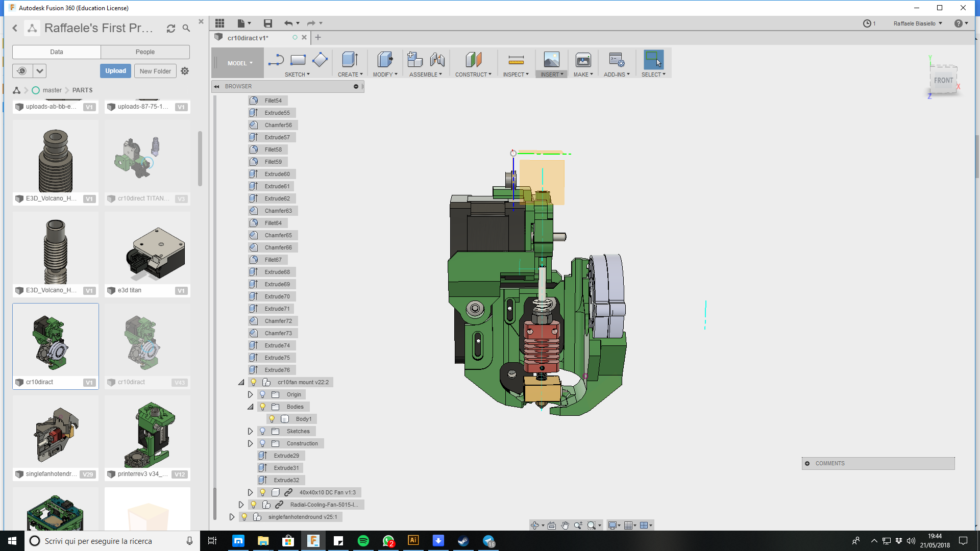This screenshot has height=551, width=980.
Task: Toggle visibility of Sketches folder
Action: point(262,431)
